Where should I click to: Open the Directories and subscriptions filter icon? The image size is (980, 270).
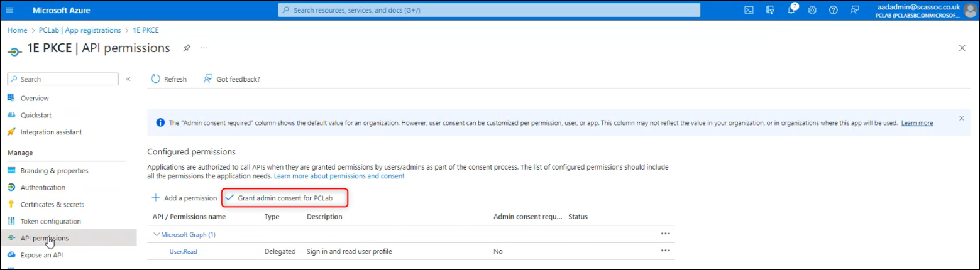pyautogui.click(x=770, y=10)
